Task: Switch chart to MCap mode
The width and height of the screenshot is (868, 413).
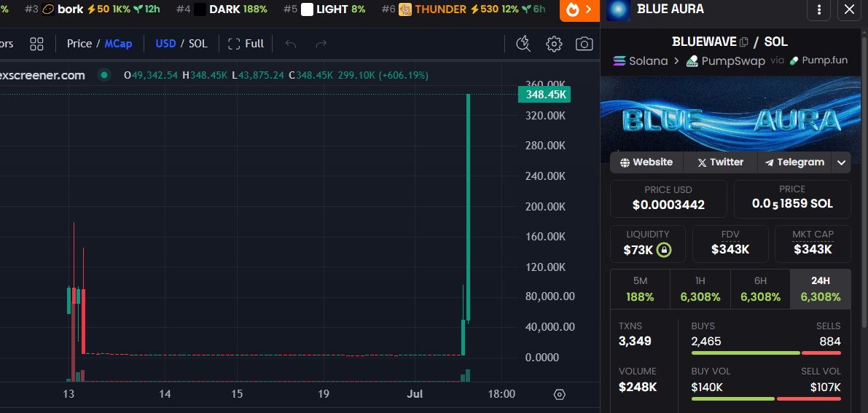Action: click(x=119, y=44)
